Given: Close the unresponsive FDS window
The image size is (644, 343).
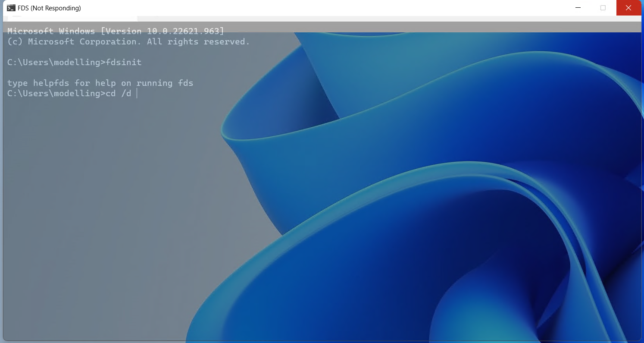Looking at the screenshot, I should [x=628, y=8].
